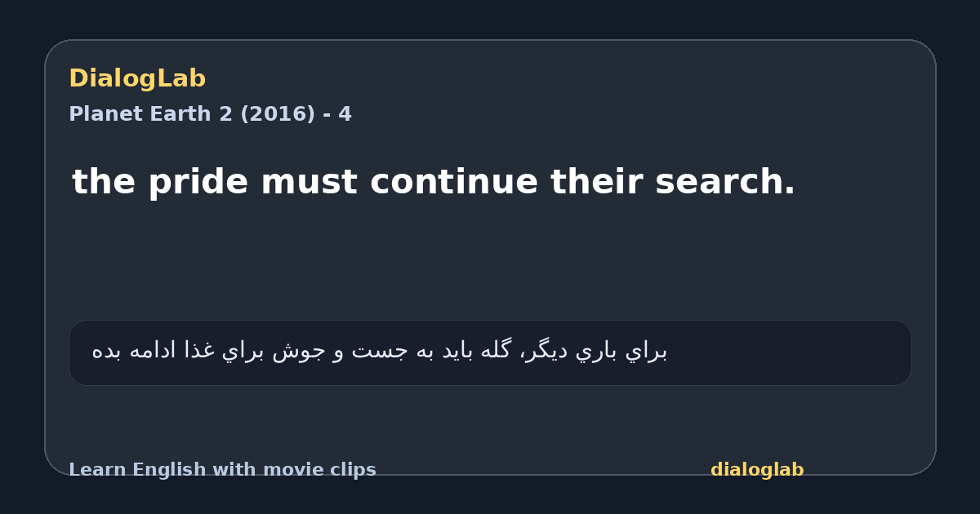
Task: Click the Persian translation box
Action: [x=490, y=352]
